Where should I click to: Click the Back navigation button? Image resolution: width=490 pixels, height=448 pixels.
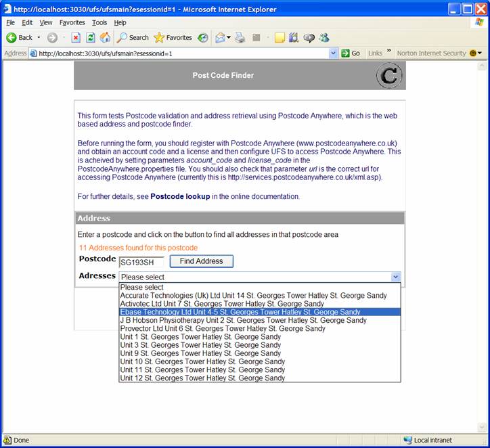tap(20, 37)
